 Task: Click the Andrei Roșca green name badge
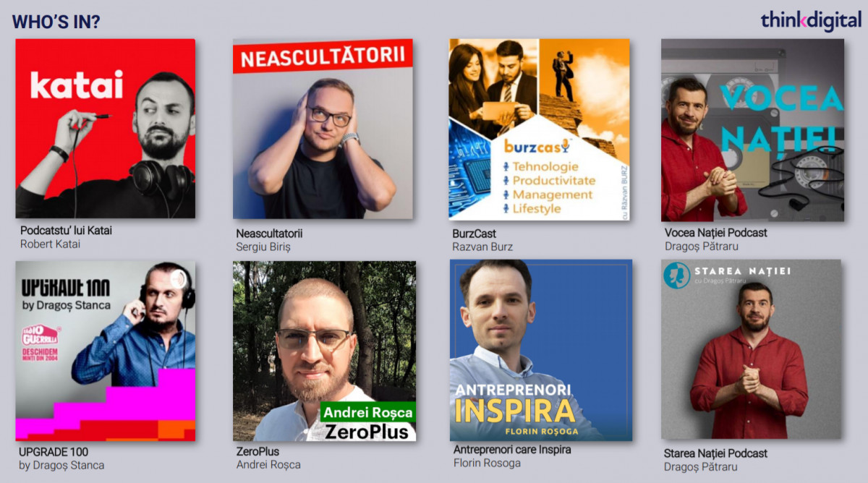point(367,412)
